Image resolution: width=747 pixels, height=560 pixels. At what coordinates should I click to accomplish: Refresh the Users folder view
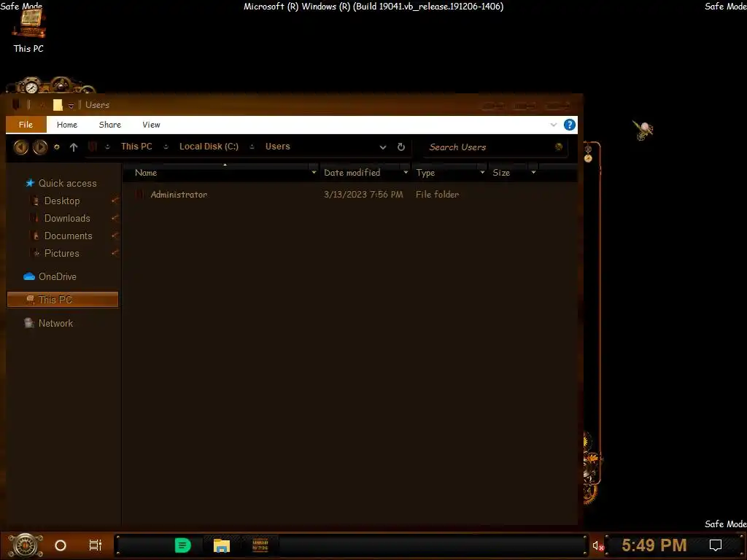401,147
